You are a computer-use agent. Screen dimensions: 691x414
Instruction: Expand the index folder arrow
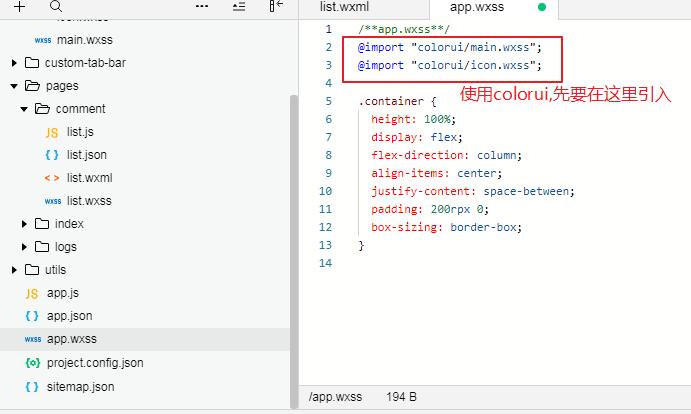(x=24, y=224)
